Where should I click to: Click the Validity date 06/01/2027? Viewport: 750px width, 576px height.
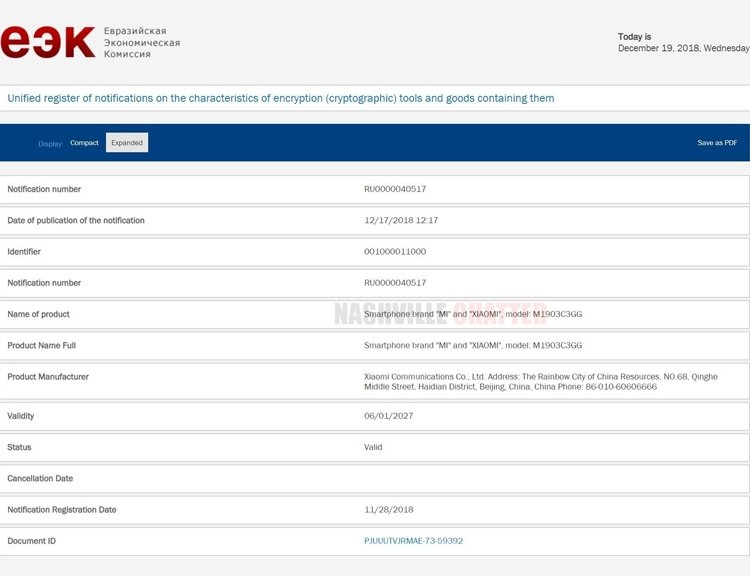[x=388, y=416]
